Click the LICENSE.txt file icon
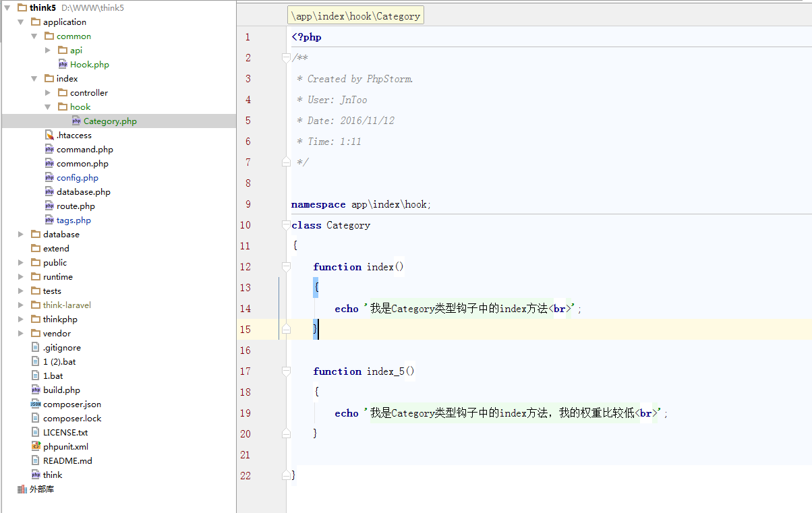This screenshot has width=812, height=513. pos(36,432)
